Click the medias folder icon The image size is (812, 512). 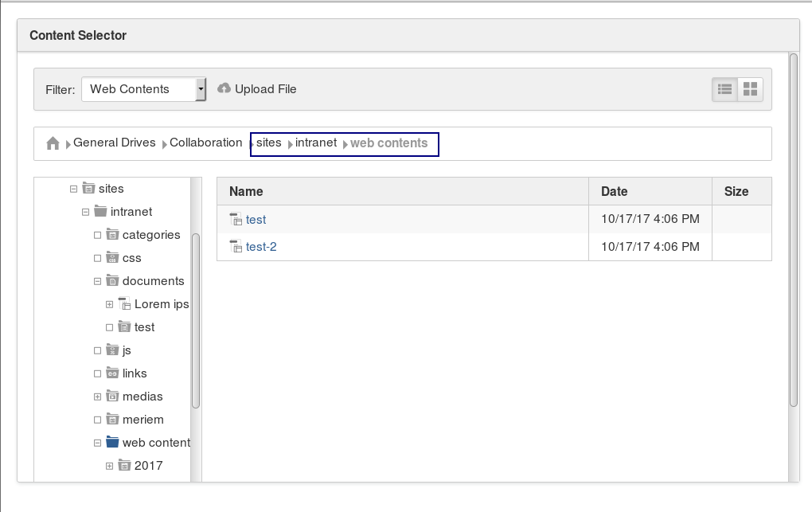(112, 396)
